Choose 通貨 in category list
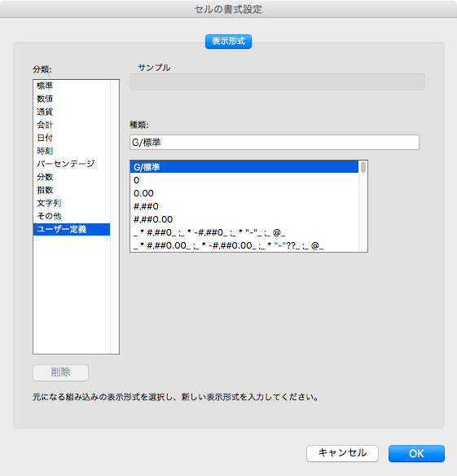Image resolution: width=457 pixels, height=476 pixels. pyautogui.click(x=72, y=112)
